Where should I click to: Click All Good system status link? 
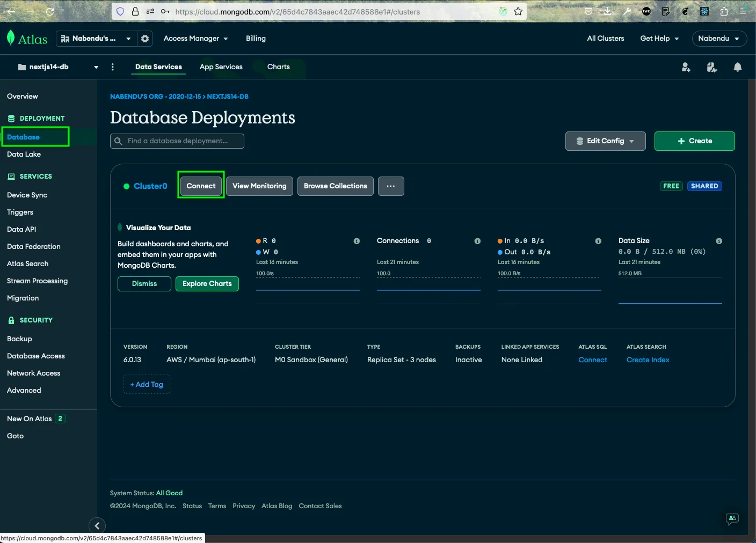tap(169, 493)
